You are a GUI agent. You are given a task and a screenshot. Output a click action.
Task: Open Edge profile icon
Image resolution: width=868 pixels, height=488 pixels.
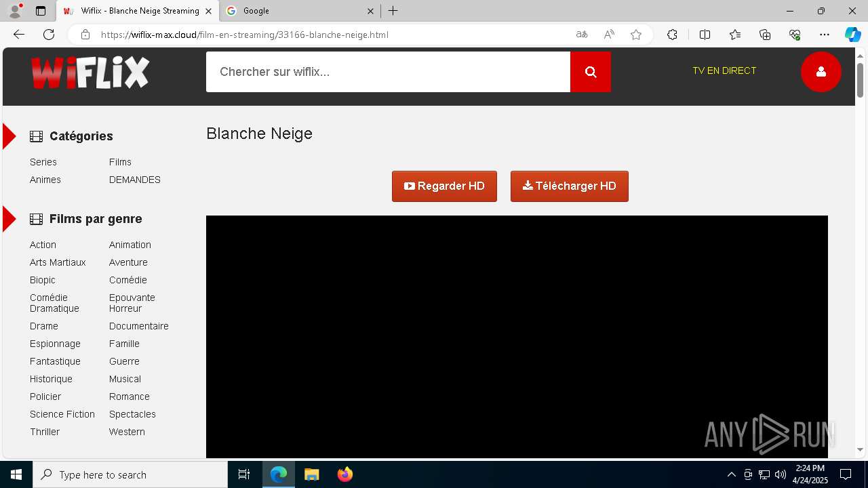click(14, 11)
